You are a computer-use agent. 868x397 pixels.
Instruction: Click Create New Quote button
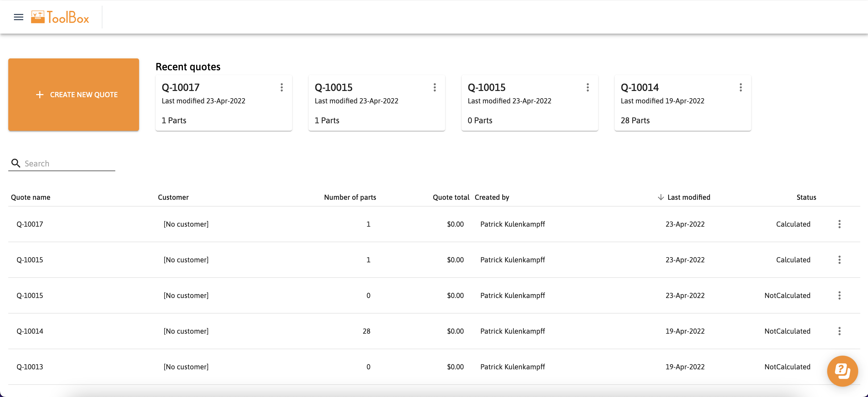(x=73, y=95)
